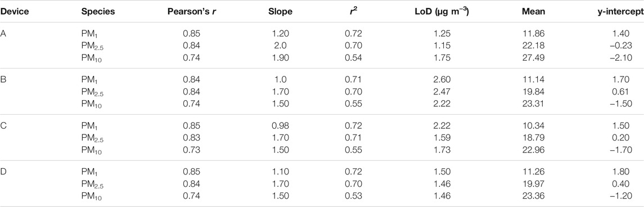644x207 pixels.
Task: Select the Device A row label
Action: pyautogui.click(x=3, y=35)
